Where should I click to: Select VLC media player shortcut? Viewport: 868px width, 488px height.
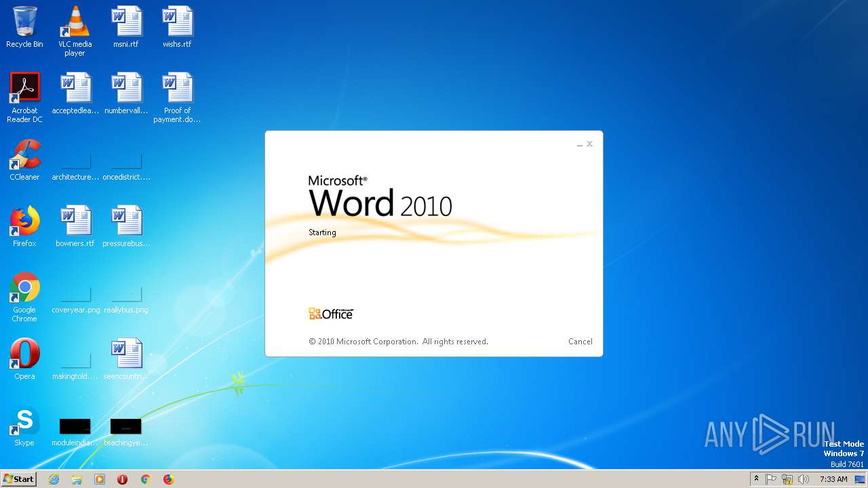pos(75,31)
